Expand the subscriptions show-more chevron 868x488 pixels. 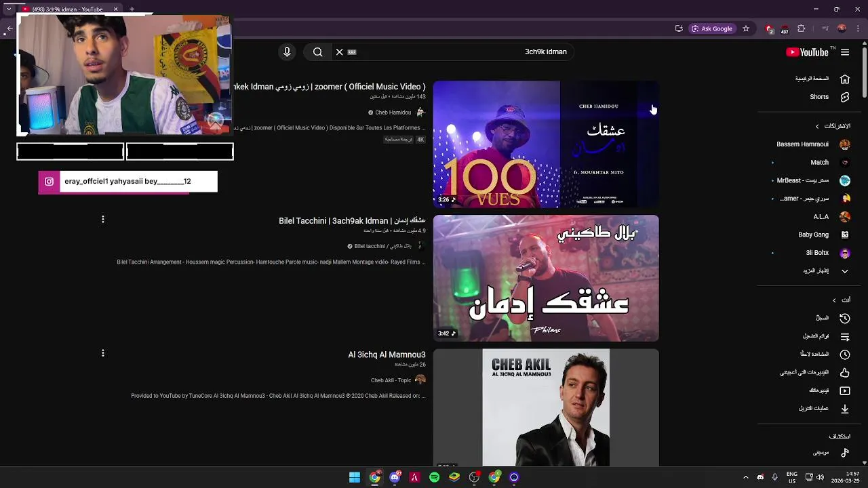[845, 271]
